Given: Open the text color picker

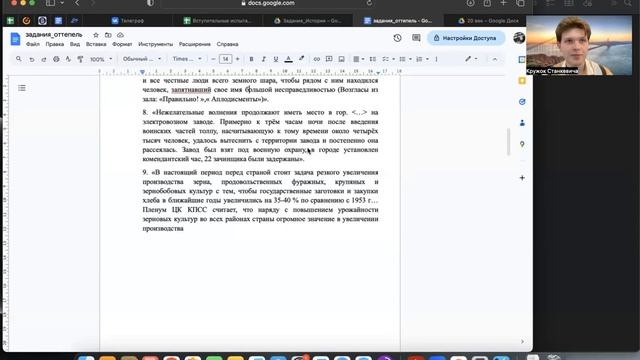Looking at the screenshot, I should coord(289,59).
